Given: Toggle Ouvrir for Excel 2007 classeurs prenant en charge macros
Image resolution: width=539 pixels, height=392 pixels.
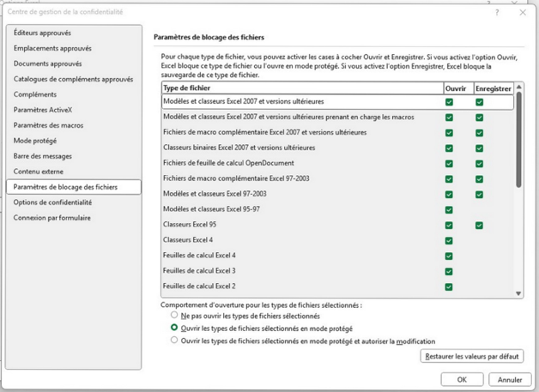Looking at the screenshot, I should (449, 118).
